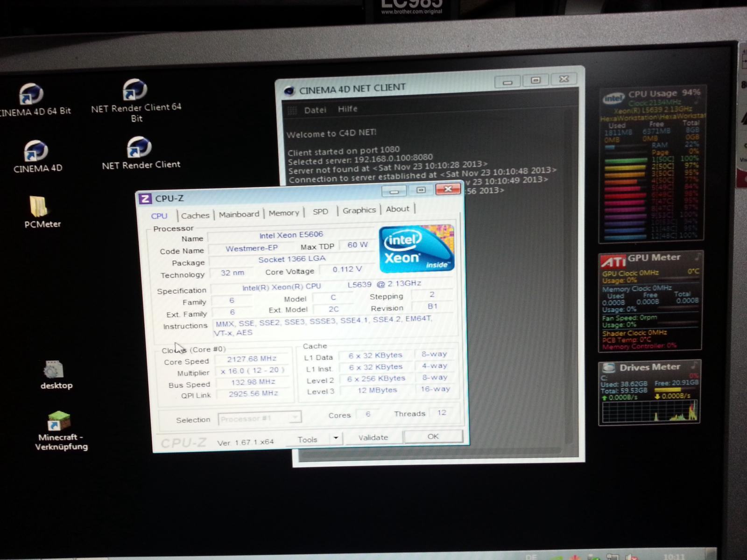Click the 2127.68 MHz core speed value
747x560 pixels.
coord(252,359)
